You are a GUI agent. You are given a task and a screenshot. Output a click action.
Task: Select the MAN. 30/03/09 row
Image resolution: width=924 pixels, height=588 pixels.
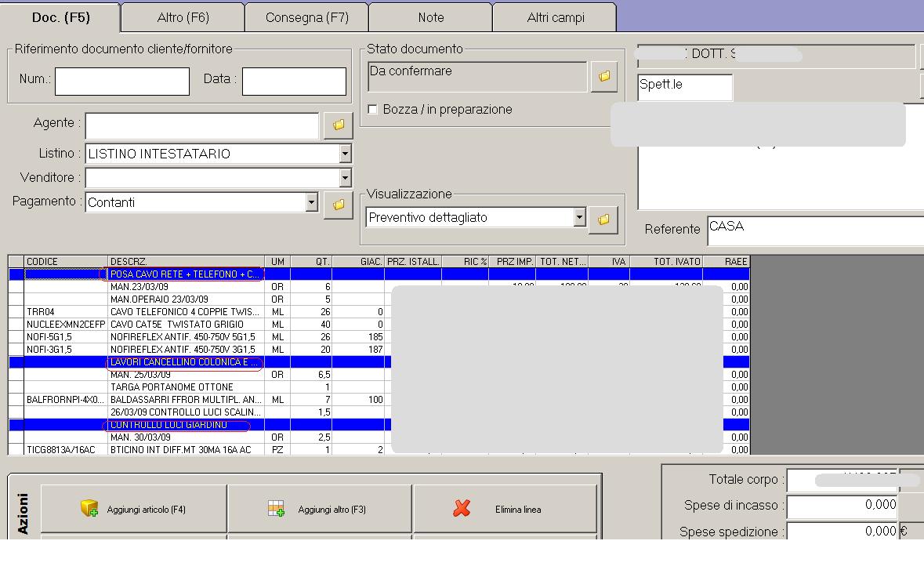pos(379,437)
